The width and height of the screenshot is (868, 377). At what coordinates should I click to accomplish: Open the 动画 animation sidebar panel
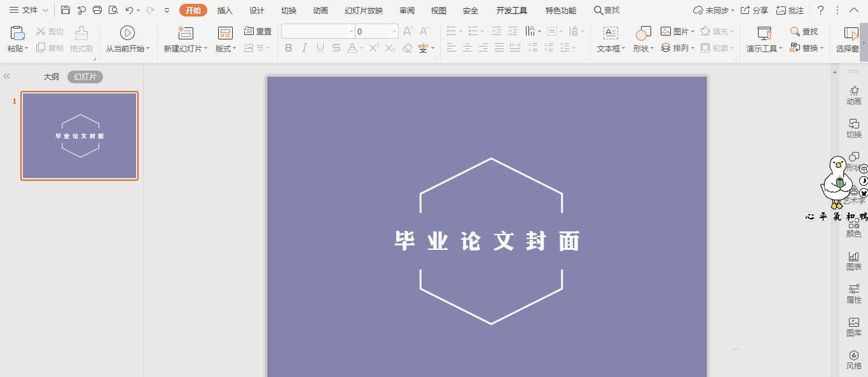pyautogui.click(x=854, y=96)
